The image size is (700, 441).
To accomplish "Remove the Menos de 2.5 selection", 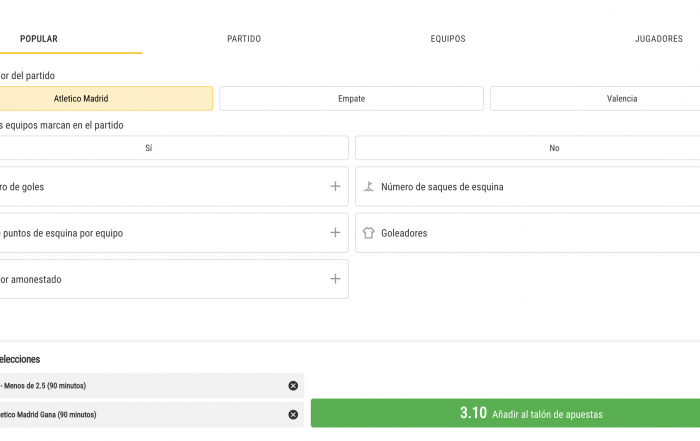I will tap(293, 386).
